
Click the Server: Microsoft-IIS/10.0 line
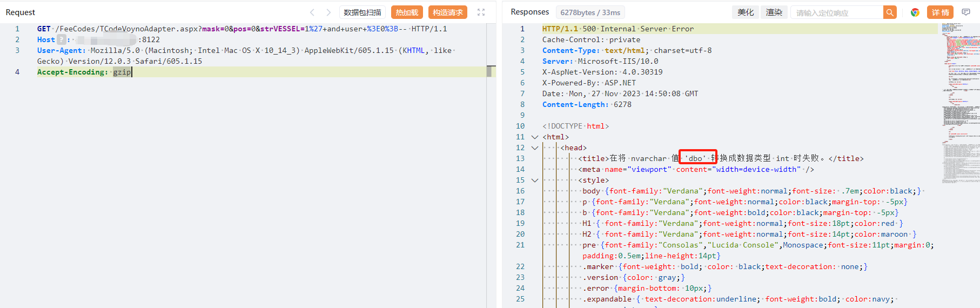click(x=600, y=61)
